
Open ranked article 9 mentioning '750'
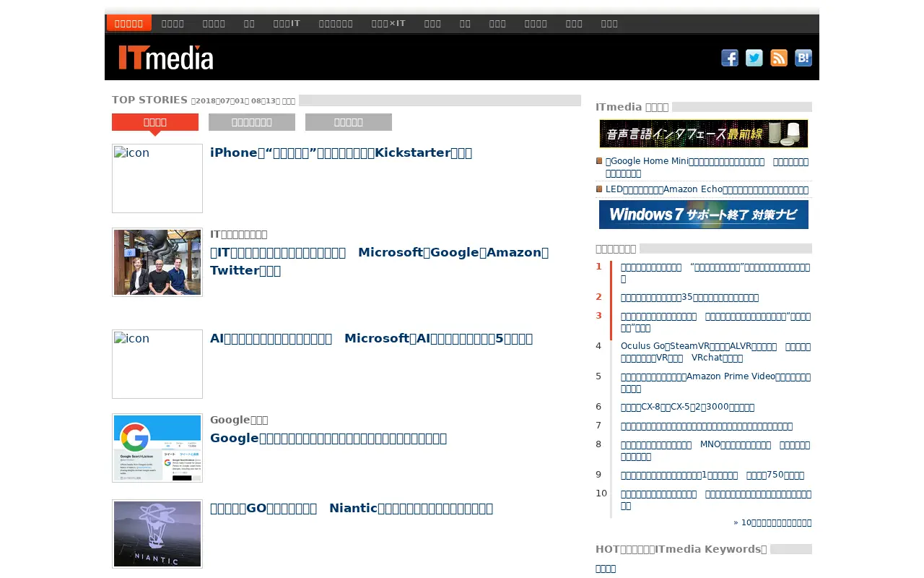pyautogui.click(x=712, y=475)
